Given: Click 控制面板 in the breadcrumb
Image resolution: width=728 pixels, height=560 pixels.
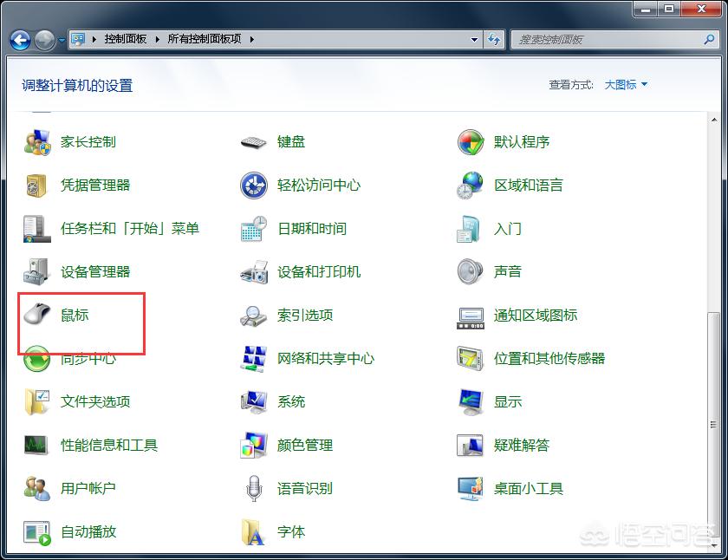Looking at the screenshot, I should click(126, 39).
